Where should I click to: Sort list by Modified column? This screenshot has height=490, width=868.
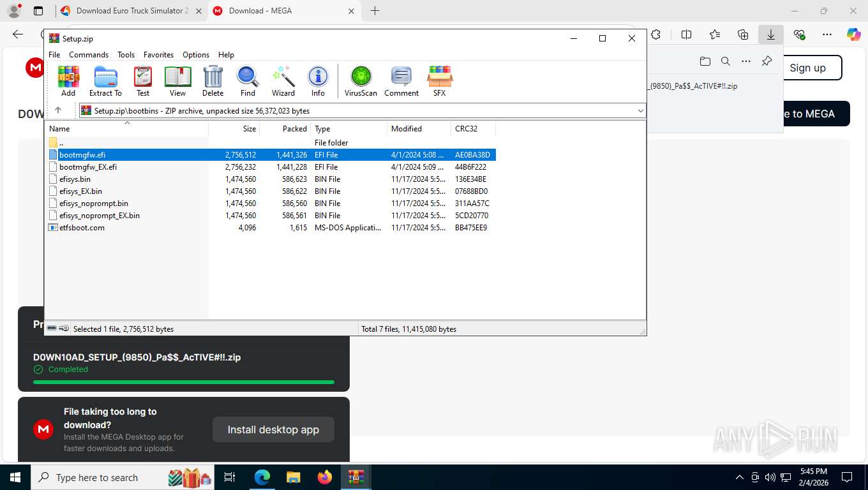(x=419, y=129)
